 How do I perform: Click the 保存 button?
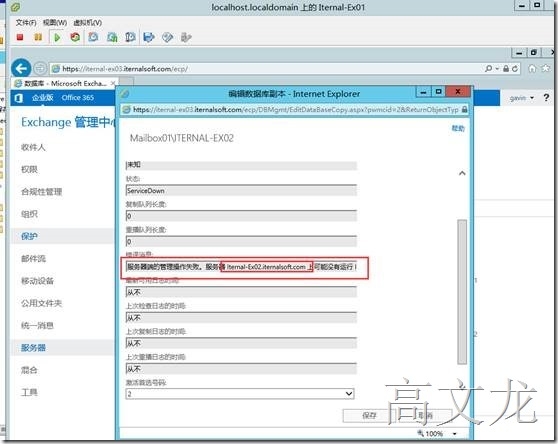(369, 415)
